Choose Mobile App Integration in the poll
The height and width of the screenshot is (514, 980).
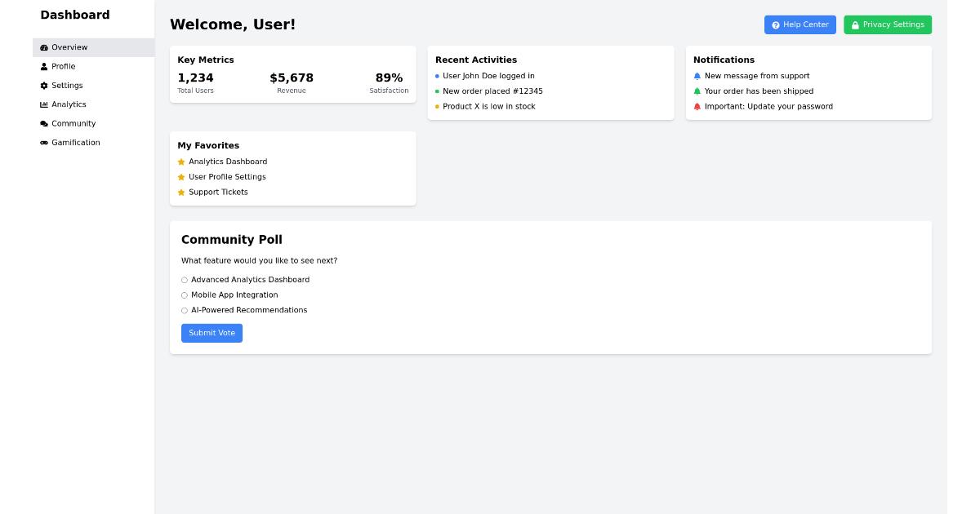point(184,295)
